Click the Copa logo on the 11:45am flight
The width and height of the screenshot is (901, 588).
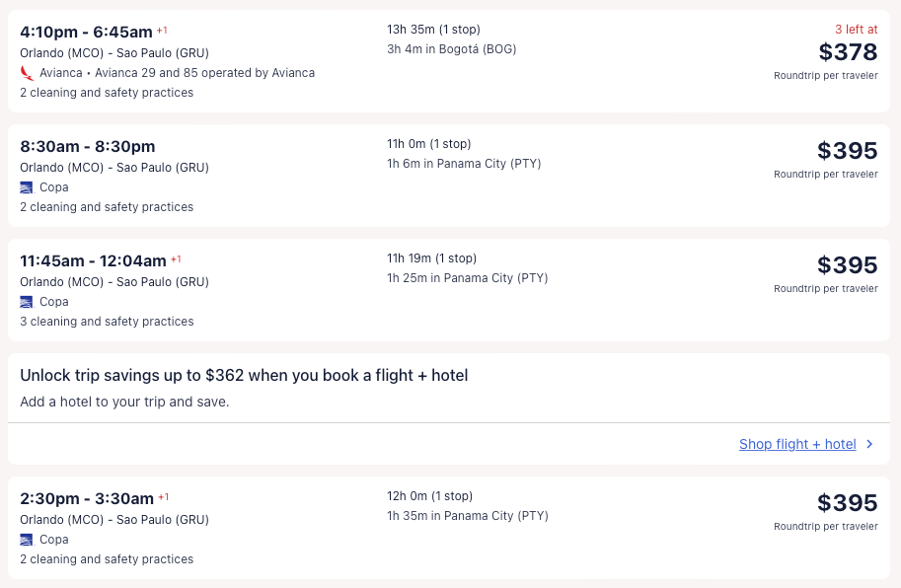pos(27,302)
